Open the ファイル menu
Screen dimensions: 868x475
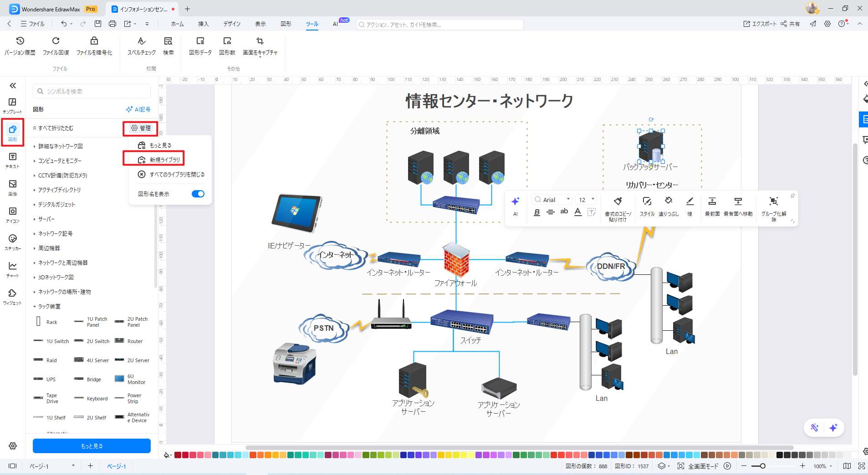coord(33,24)
